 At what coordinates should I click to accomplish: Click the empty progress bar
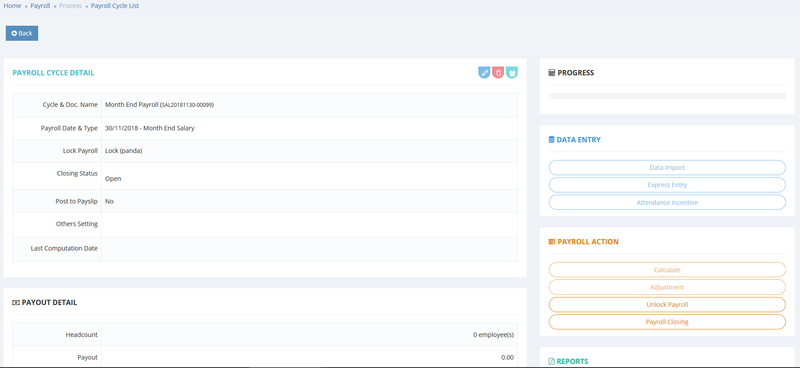667,95
